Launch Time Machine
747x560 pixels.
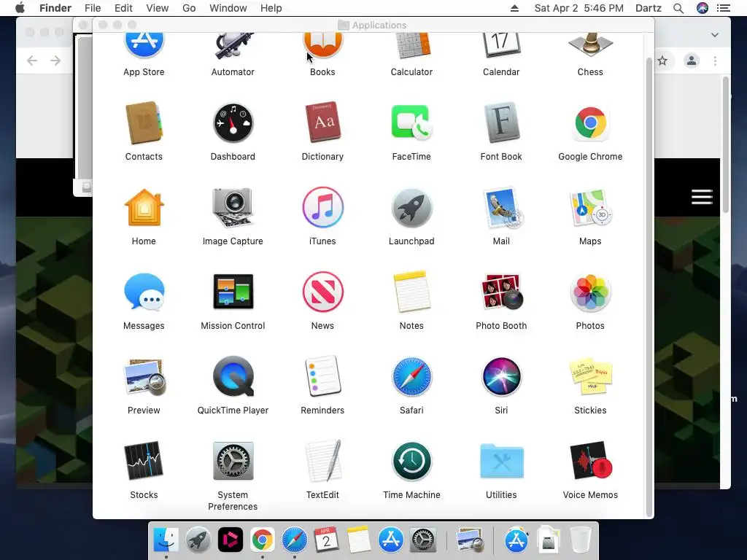point(411,461)
